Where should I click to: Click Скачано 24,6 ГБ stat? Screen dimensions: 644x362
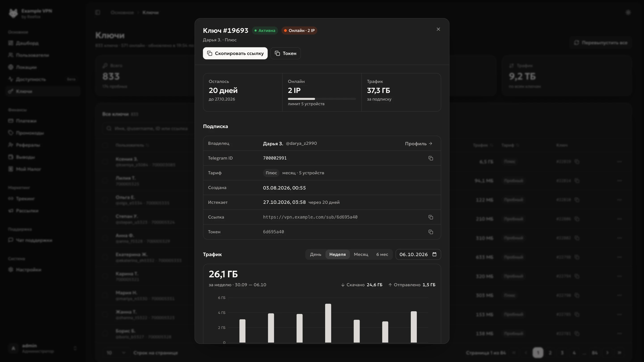click(x=362, y=285)
